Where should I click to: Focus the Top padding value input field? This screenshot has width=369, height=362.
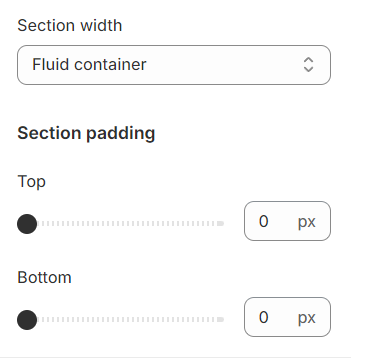[x=287, y=221]
